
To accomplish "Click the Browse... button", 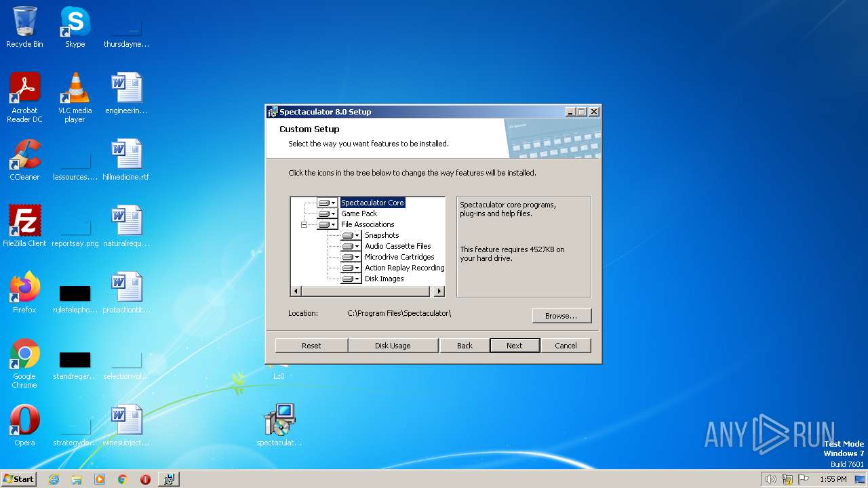I will pyautogui.click(x=561, y=316).
